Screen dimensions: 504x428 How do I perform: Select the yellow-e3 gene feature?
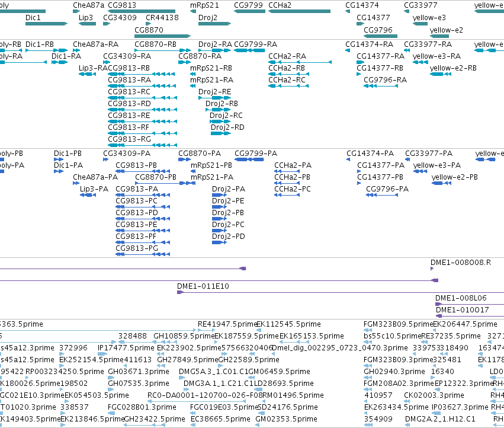coord(420,24)
